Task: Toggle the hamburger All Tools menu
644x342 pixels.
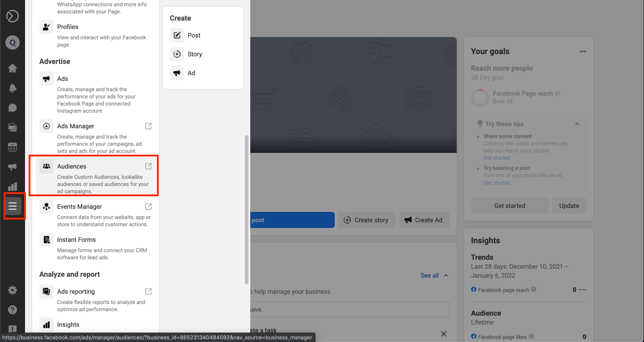Action: pos(13,206)
